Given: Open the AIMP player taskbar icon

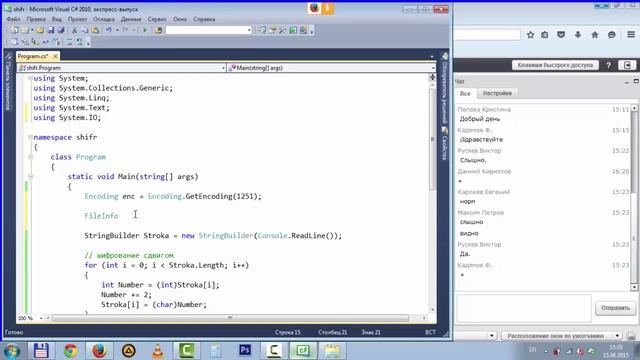Looking at the screenshot, I should click(129, 351).
